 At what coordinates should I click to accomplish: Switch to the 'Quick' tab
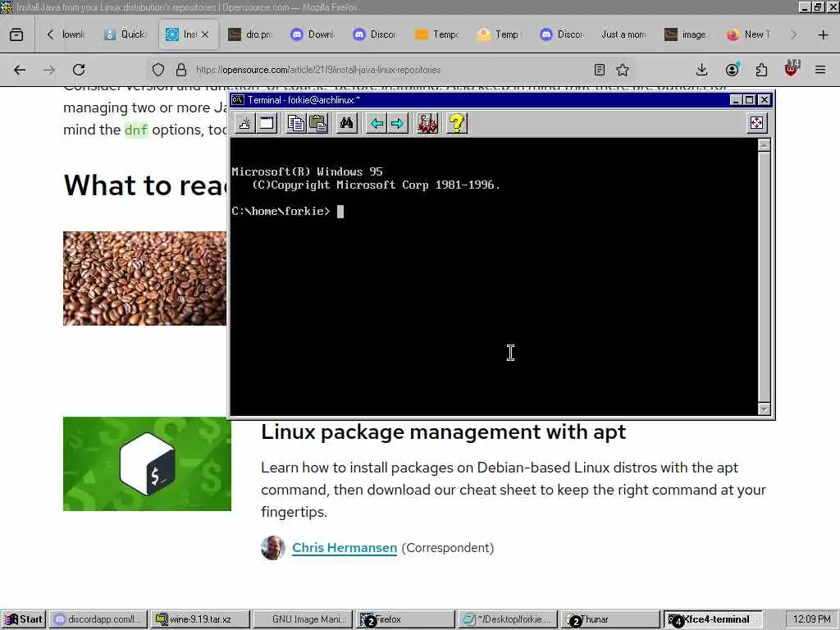coord(125,34)
